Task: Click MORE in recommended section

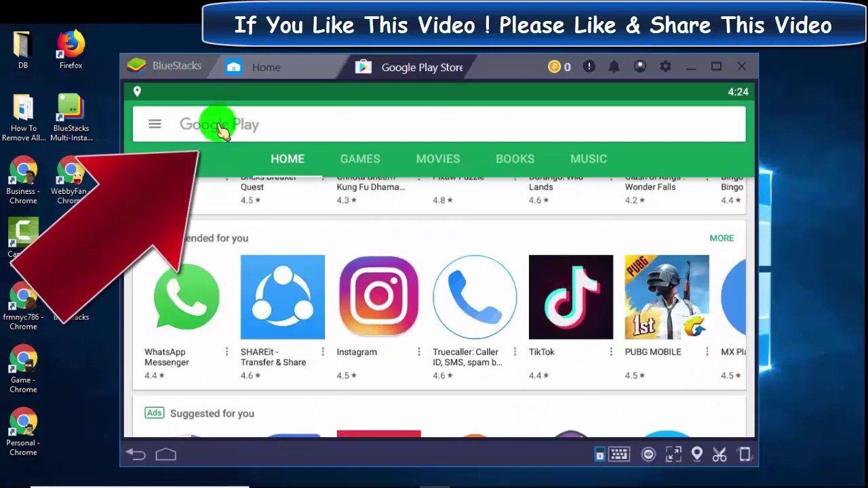Action: [x=722, y=238]
